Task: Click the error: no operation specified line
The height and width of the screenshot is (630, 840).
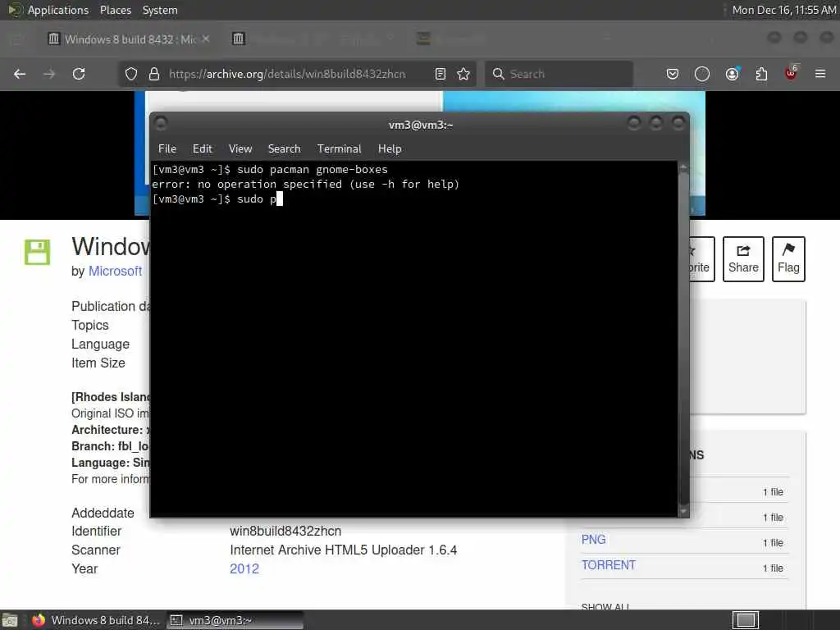Action: [x=305, y=185]
